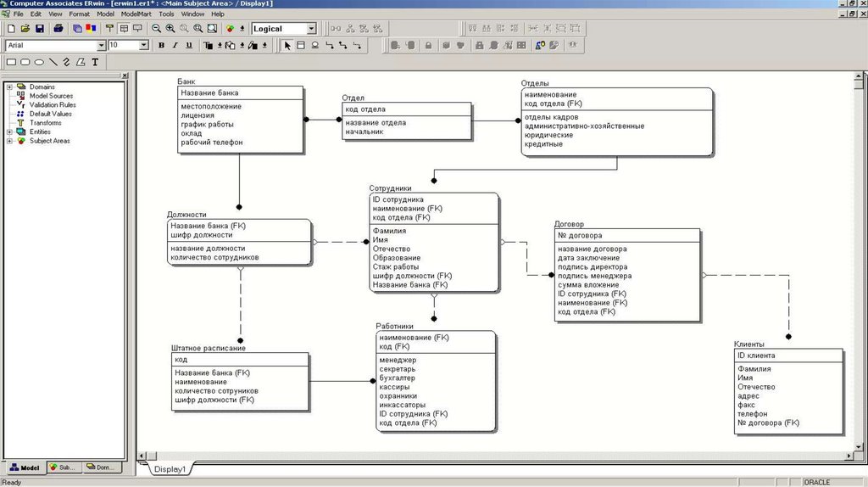868x487 pixels.
Task: Toggle Underline text formatting
Action: point(189,45)
